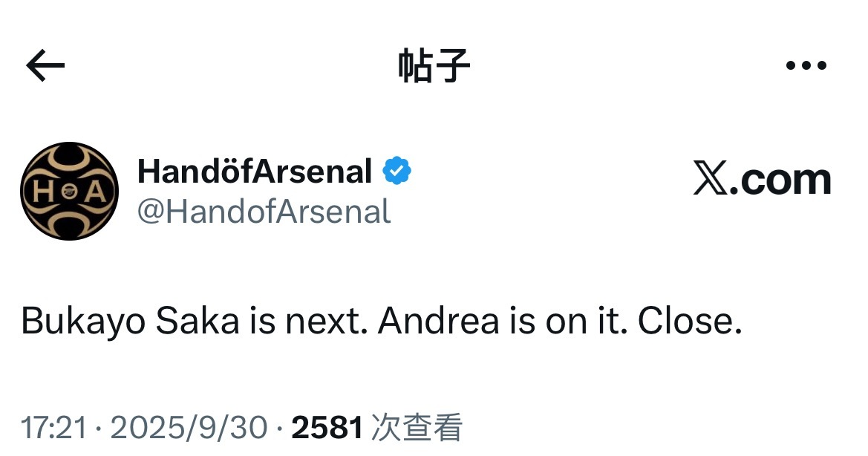The image size is (868, 456).
Task: Tap the blue verified checkmark badge
Action: point(397,171)
